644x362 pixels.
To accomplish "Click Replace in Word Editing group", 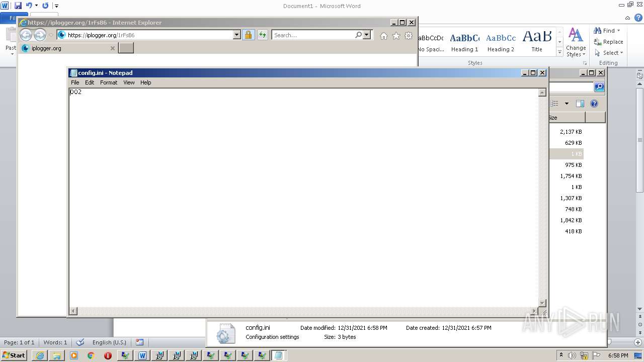I will click(608, 42).
